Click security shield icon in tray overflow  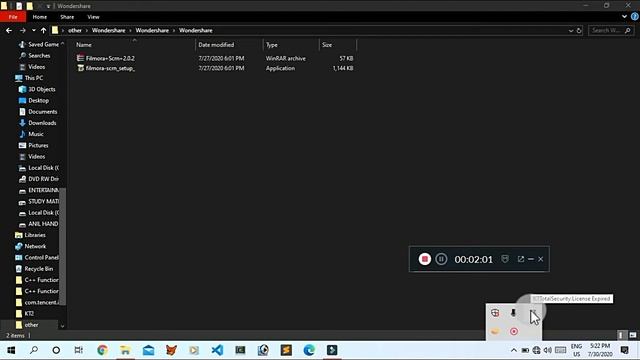[495, 313]
